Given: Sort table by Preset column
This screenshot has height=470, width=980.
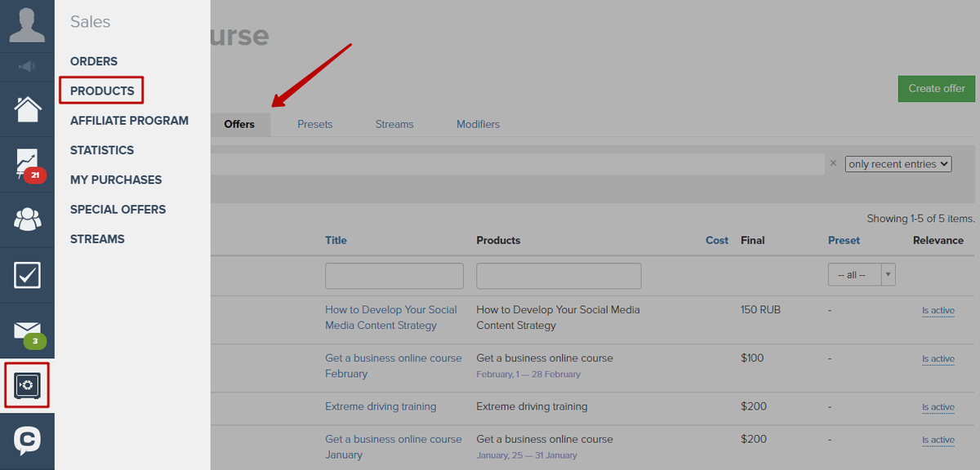Looking at the screenshot, I should click(844, 240).
